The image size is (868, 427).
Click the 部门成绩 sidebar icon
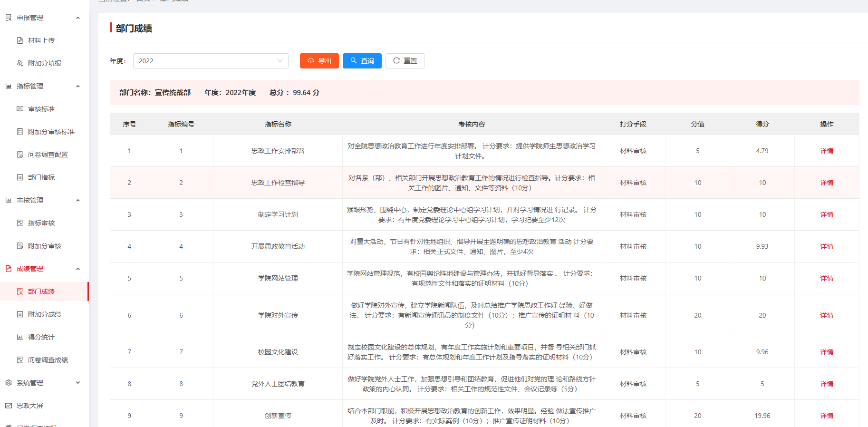pos(20,291)
